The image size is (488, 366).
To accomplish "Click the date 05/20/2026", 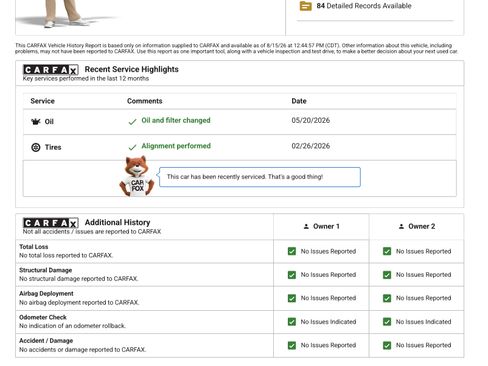I will coord(311,120).
